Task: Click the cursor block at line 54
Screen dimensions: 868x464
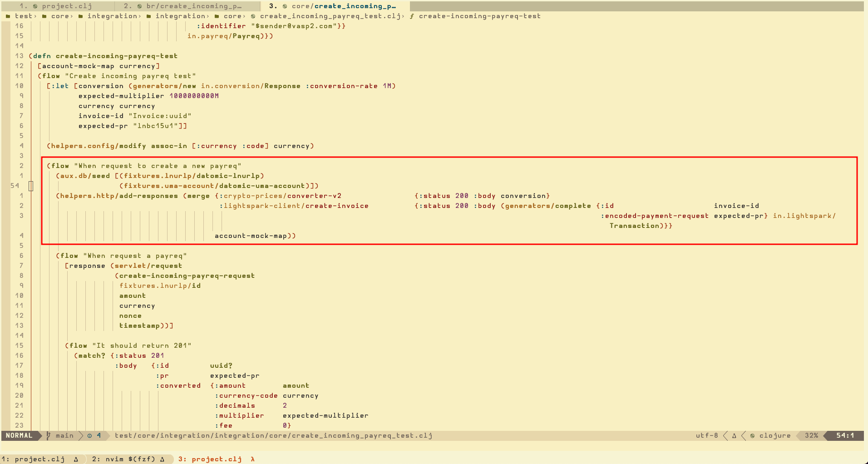Action: click(x=31, y=186)
